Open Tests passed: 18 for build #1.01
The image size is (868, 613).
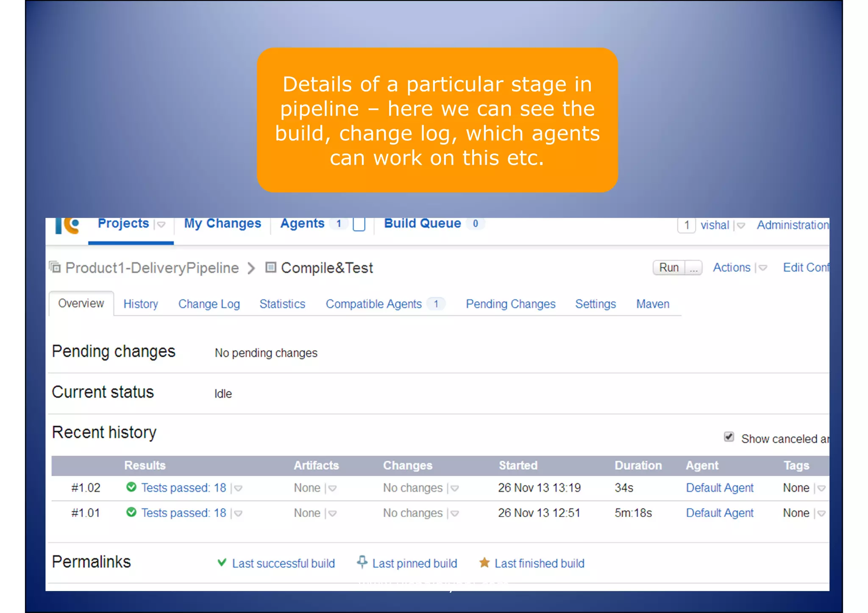point(184,513)
